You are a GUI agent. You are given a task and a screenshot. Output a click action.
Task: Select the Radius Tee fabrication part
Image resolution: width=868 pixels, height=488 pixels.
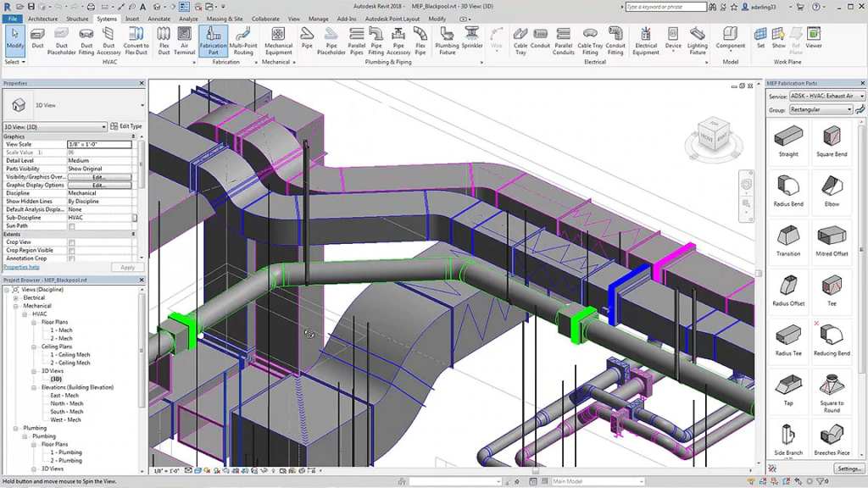click(788, 339)
